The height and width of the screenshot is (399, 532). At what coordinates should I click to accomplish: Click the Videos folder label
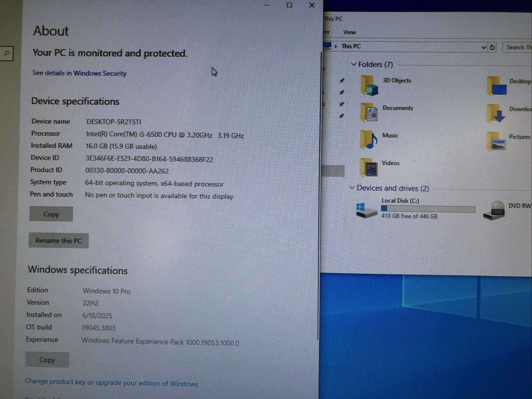pos(391,163)
